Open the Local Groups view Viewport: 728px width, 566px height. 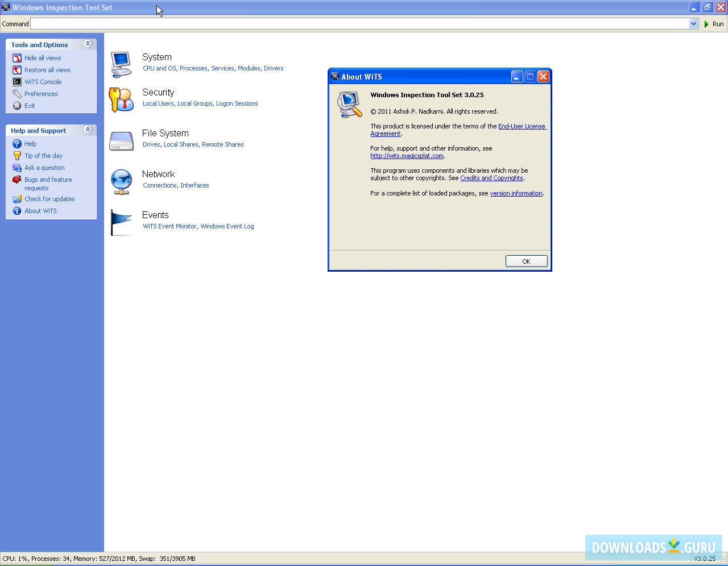click(x=195, y=103)
